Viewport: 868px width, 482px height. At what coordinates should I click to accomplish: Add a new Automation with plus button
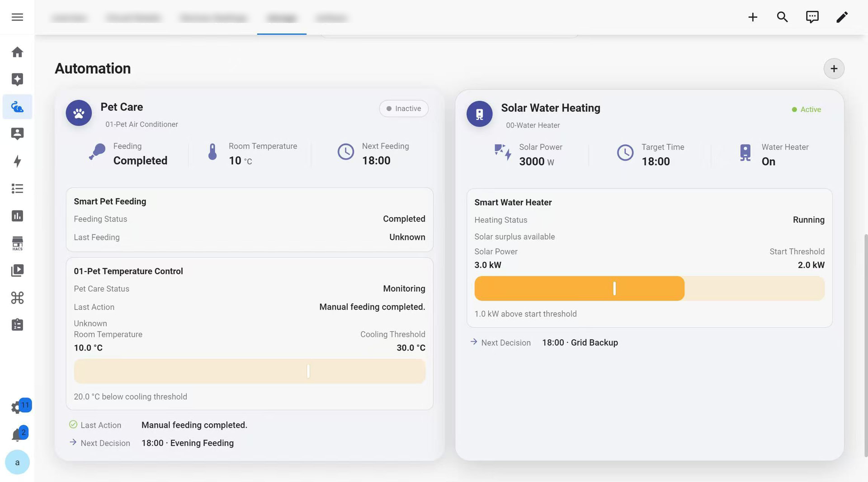(x=834, y=69)
